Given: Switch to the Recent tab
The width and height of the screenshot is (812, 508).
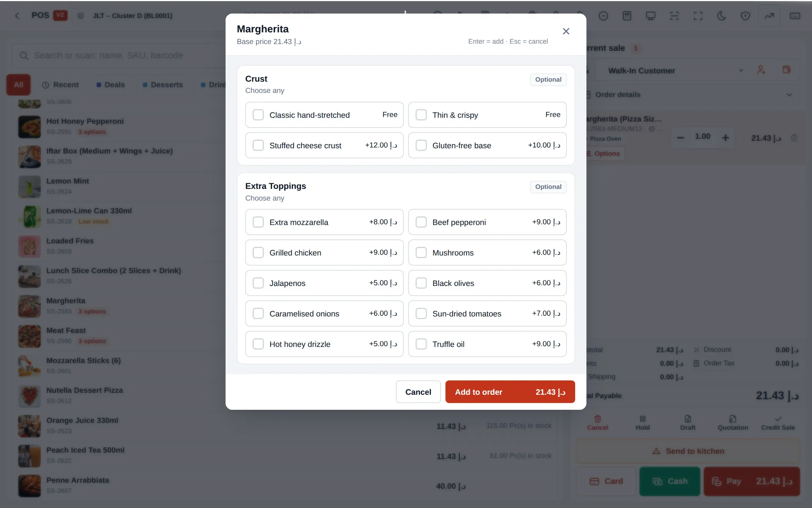Looking at the screenshot, I should 60,85.
